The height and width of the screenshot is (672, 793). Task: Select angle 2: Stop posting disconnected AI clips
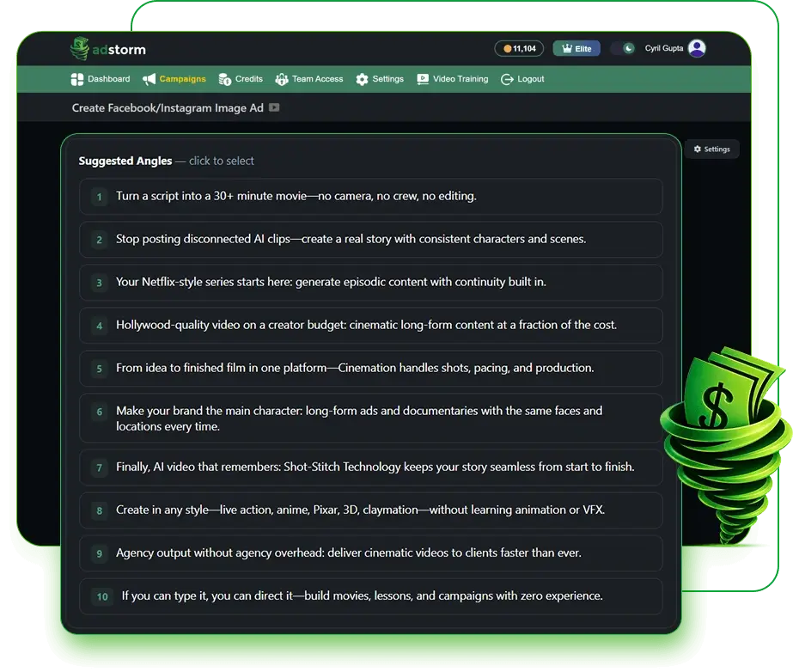pyautogui.click(x=370, y=240)
